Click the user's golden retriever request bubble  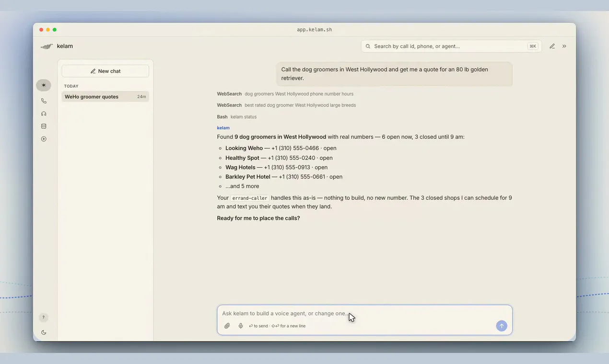394,74
